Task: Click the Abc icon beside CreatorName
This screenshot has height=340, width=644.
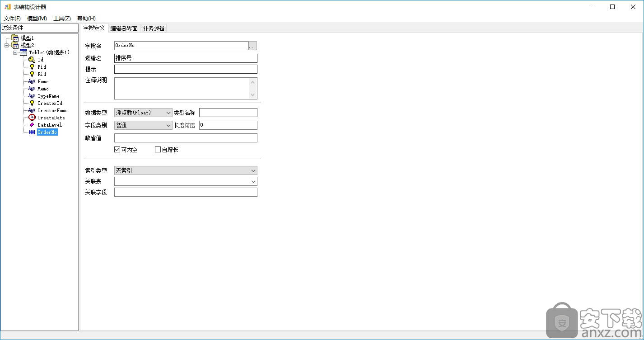Action: tap(32, 110)
